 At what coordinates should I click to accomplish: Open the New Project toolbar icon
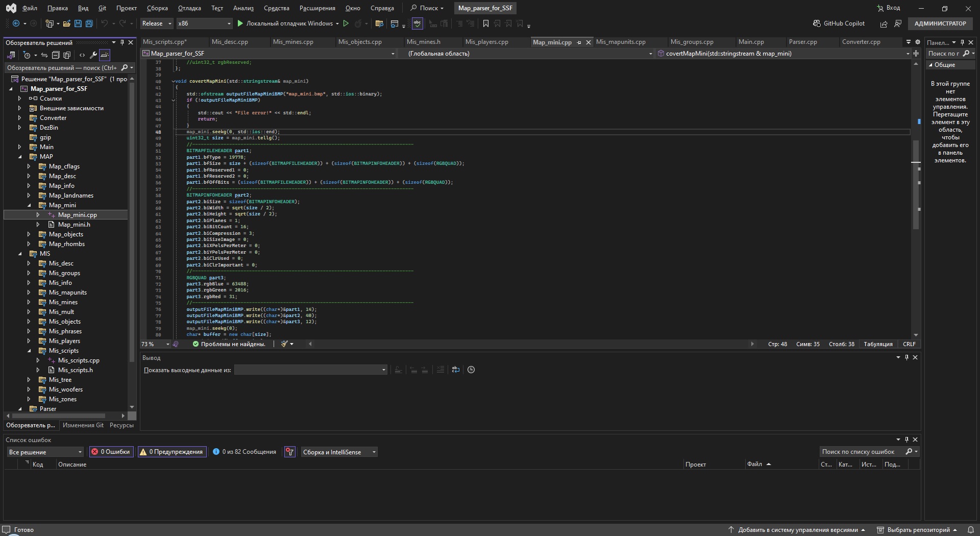click(50, 23)
